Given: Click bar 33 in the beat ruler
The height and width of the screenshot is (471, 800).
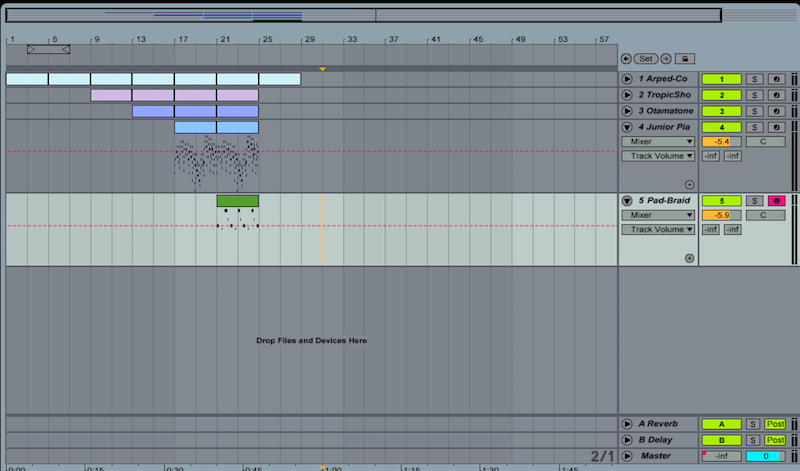Looking at the screenshot, I should tap(352, 39).
